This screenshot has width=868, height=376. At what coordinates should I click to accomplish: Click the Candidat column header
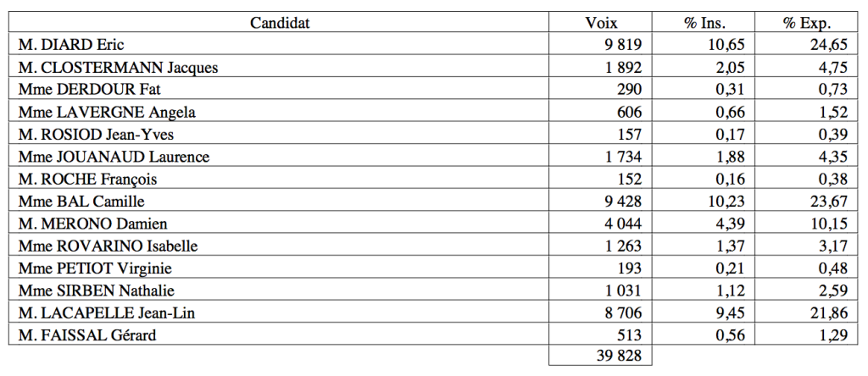point(280,23)
